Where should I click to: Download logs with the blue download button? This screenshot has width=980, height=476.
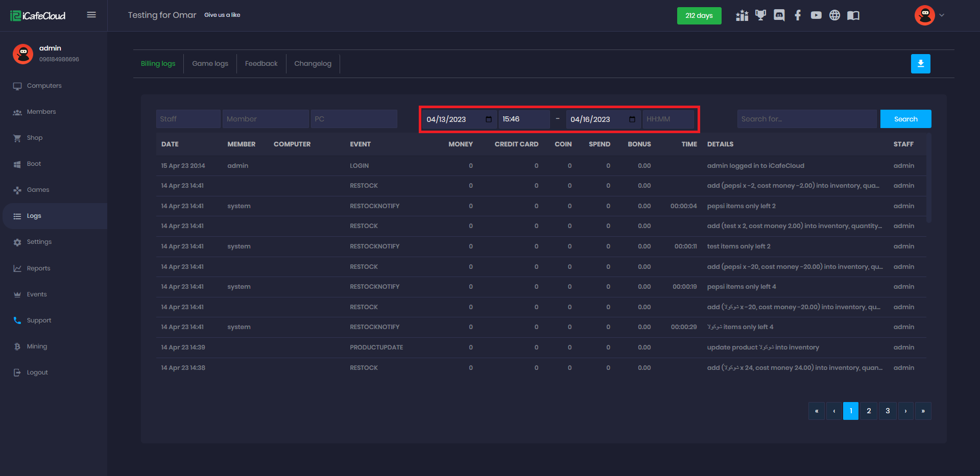(920, 64)
